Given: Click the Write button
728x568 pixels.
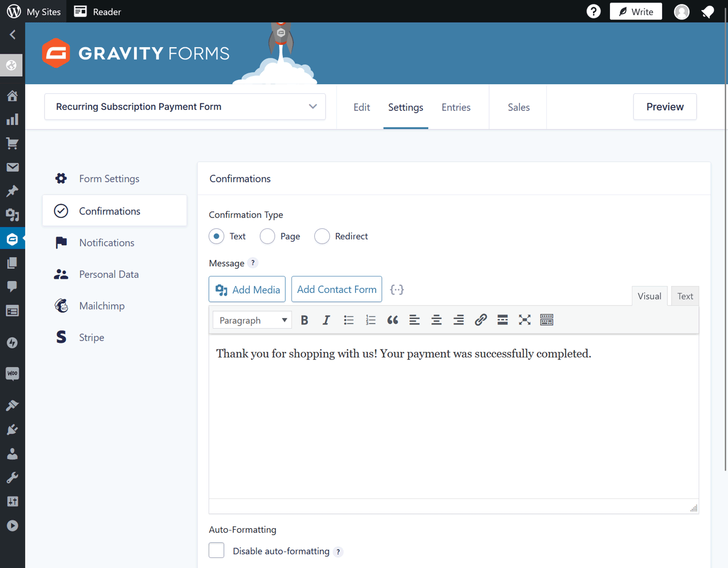Looking at the screenshot, I should (x=636, y=11).
